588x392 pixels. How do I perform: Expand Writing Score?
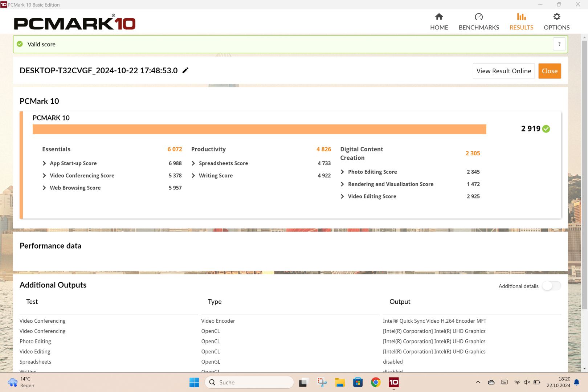(x=193, y=176)
